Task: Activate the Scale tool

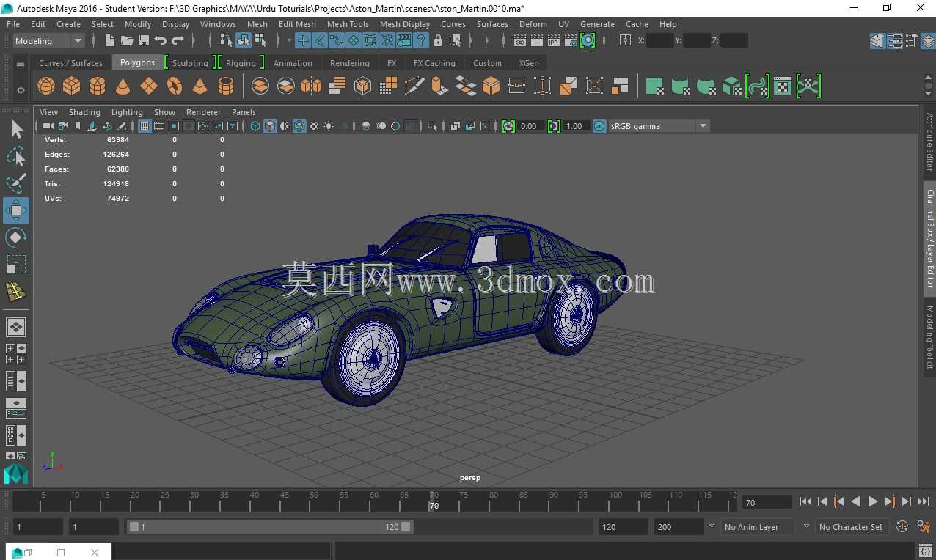Action: pyautogui.click(x=16, y=264)
